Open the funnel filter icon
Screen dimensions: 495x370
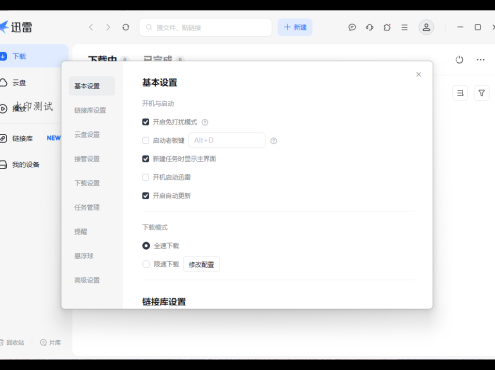point(482,93)
